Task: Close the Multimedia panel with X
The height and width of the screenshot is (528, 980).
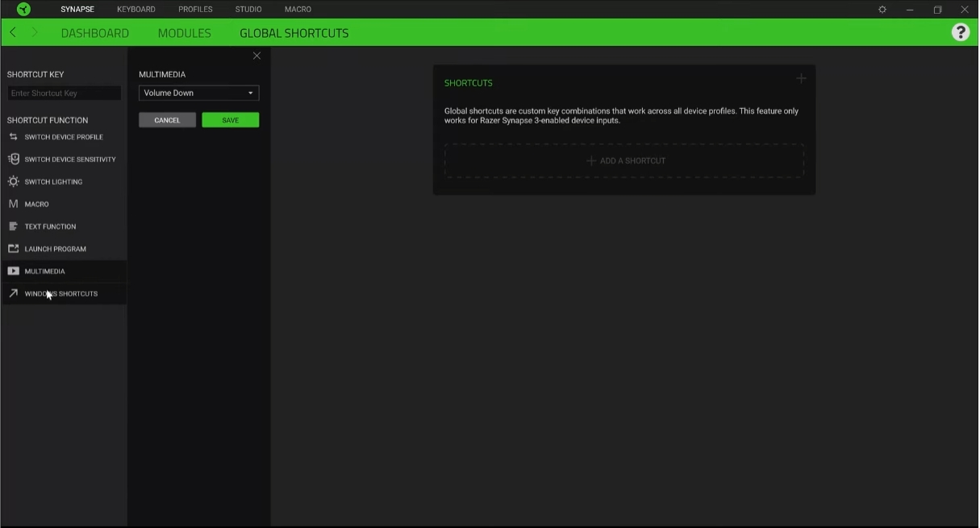Action: tap(256, 56)
